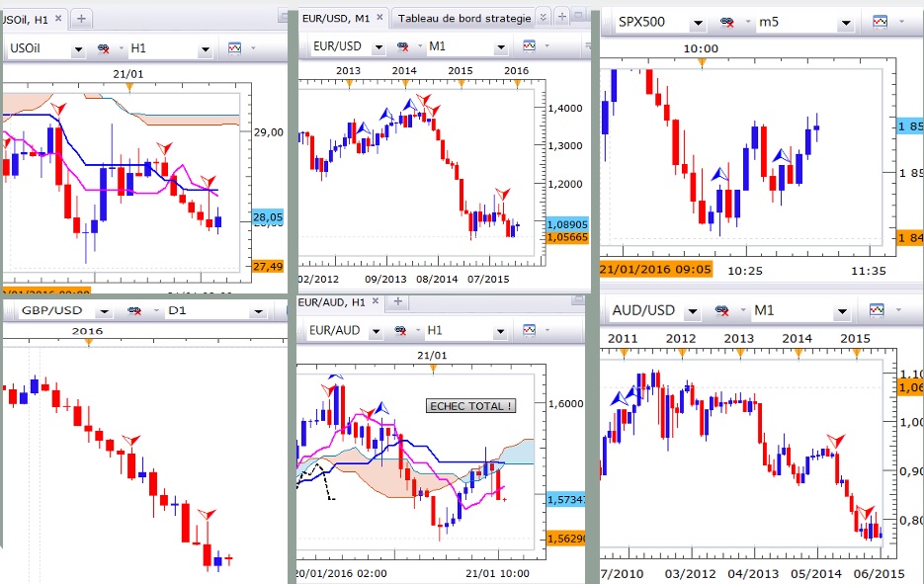This screenshot has width=924, height=584.
Task: Click the order icon on the EUR/USD M1 toolbar
Action: tap(403, 45)
